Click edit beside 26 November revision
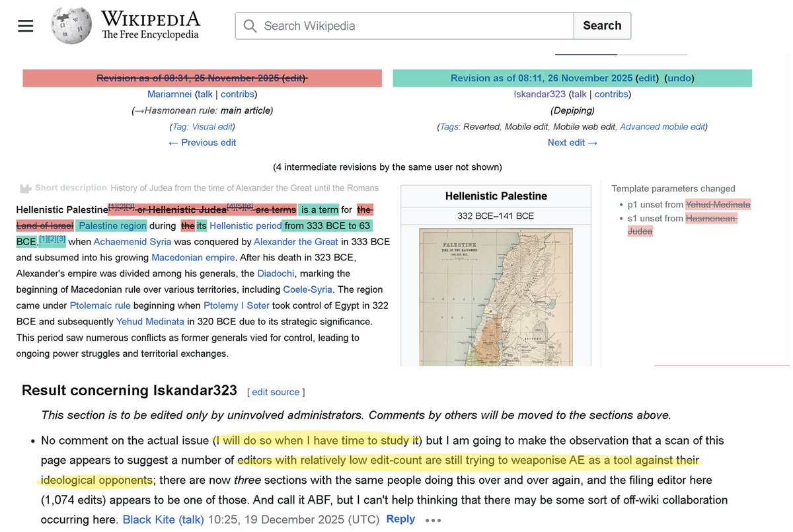793x532 pixels. click(x=648, y=78)
